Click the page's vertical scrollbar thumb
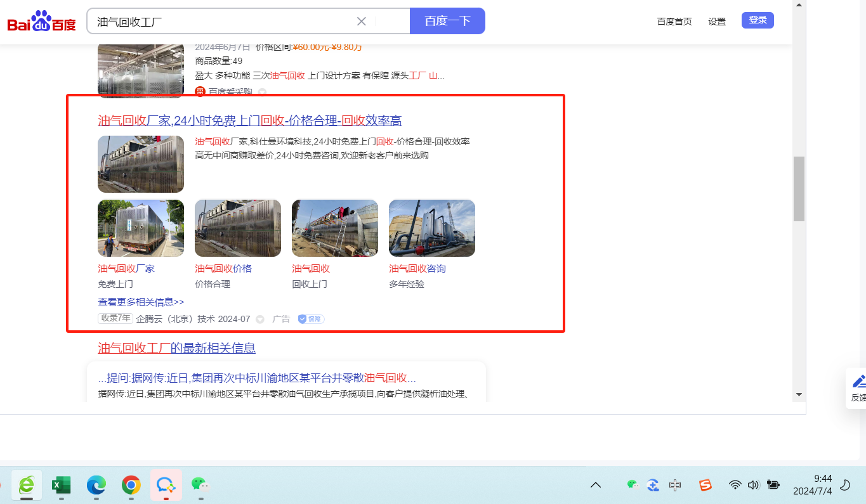 pos(799,188)
